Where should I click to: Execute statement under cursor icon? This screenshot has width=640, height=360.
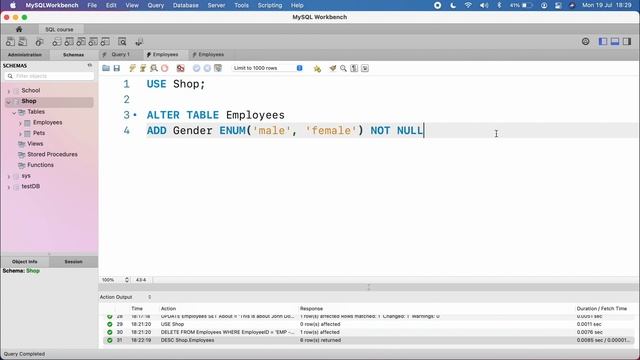coord(143,68)
